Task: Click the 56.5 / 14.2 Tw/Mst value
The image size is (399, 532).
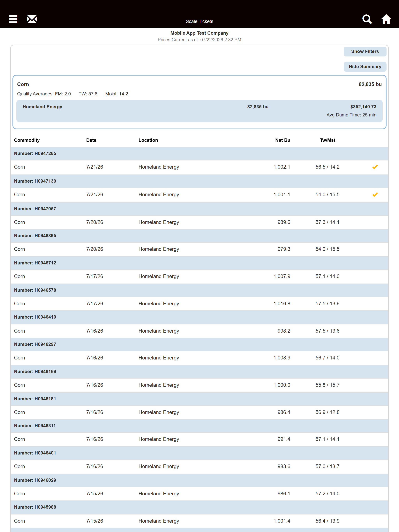Action: (x=327, y=167)
